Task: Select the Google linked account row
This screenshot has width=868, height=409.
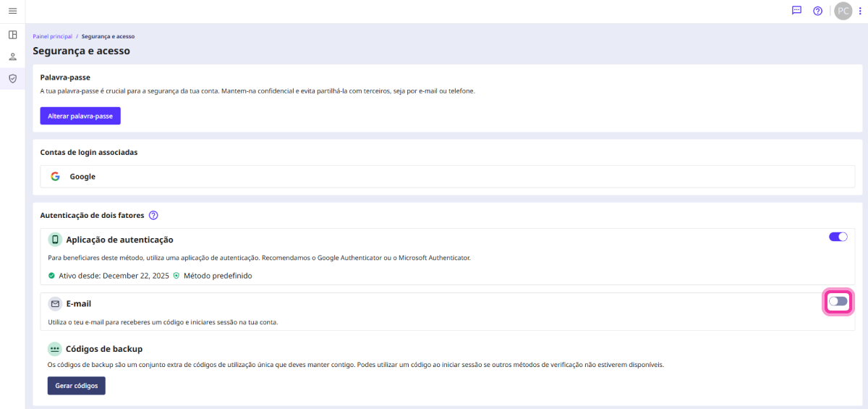Action: pos(447,177)
